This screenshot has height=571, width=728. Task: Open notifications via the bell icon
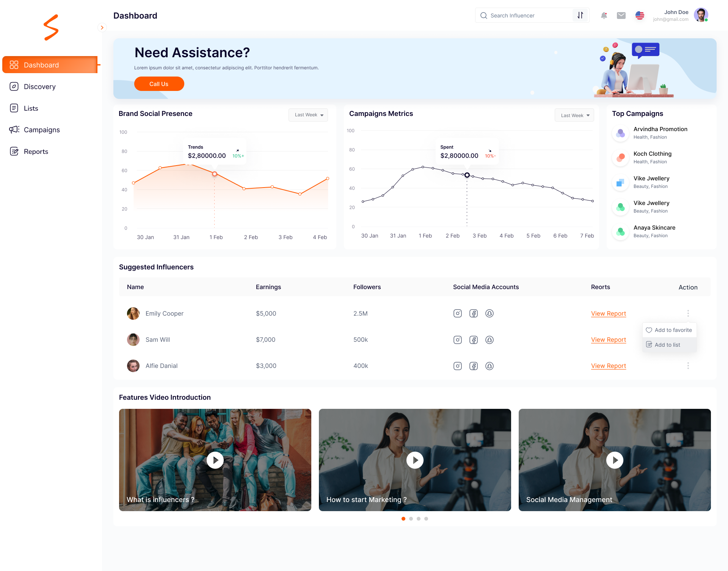(x=604, y=15)
